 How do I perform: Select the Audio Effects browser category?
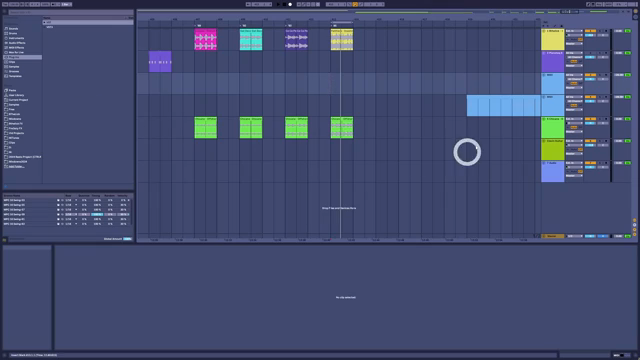[x=17, y=43]
